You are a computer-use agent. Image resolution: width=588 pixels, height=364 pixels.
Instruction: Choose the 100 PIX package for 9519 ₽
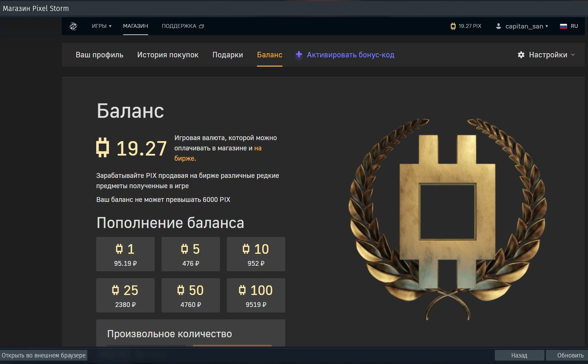pyautogui.click(x=256, y=295)
